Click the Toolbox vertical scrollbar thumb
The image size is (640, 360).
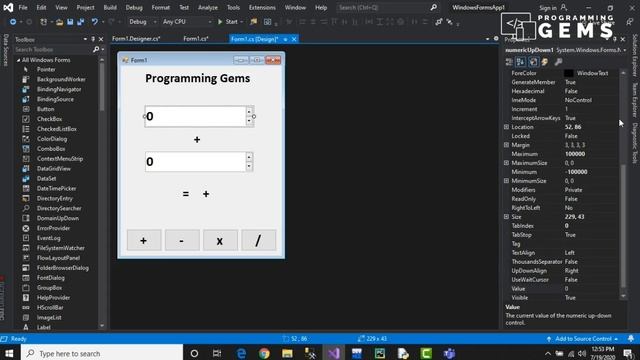tap(102, 86)
